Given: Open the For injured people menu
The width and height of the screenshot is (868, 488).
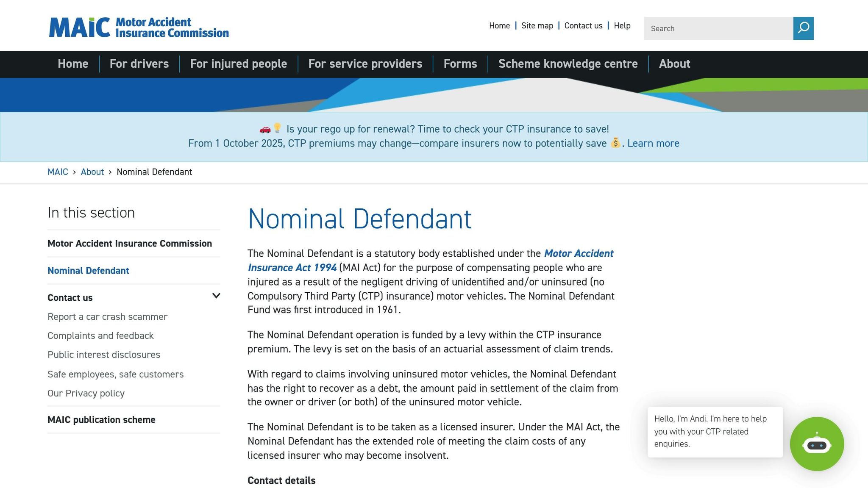Looking at the screenshot, I should 238,64.
